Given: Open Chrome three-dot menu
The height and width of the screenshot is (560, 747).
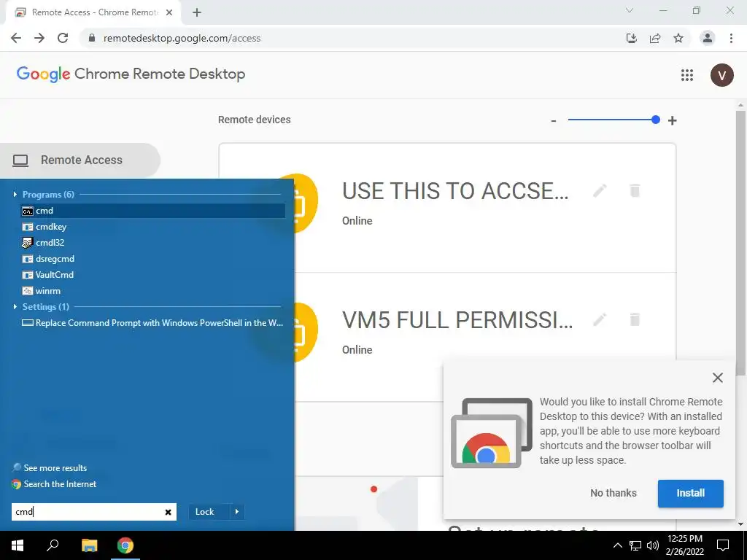Looking at the screenshot, I should coord(731,38).
